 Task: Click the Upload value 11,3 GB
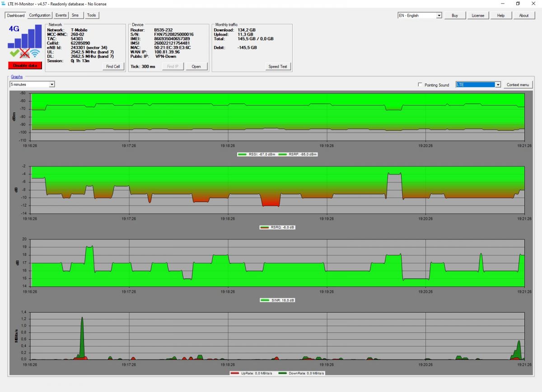[x=245, y=34]
